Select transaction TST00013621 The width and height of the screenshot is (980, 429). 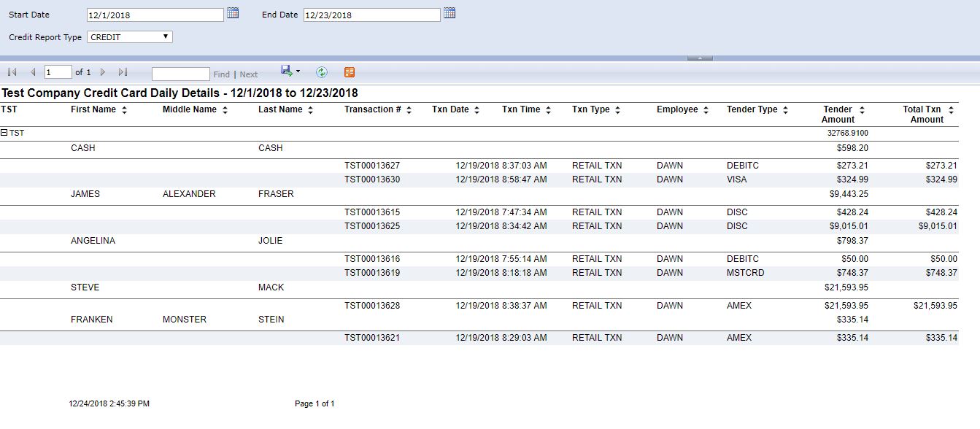click(x=372, y=338)
